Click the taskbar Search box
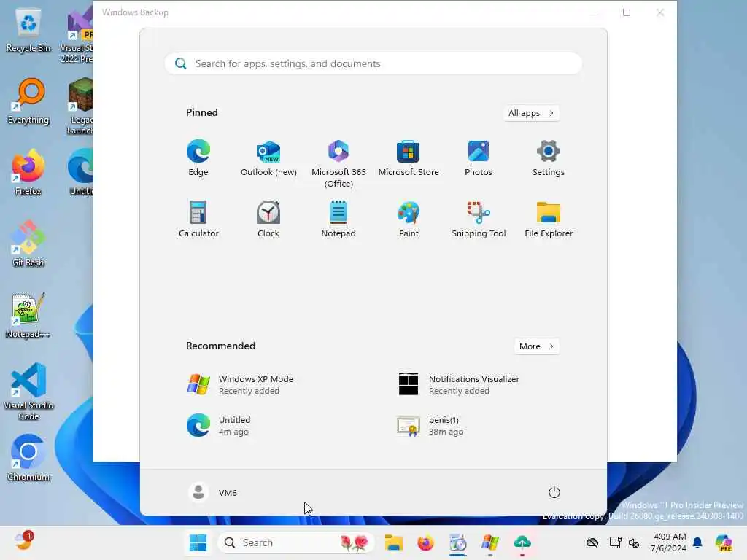 tap(295, 542)
